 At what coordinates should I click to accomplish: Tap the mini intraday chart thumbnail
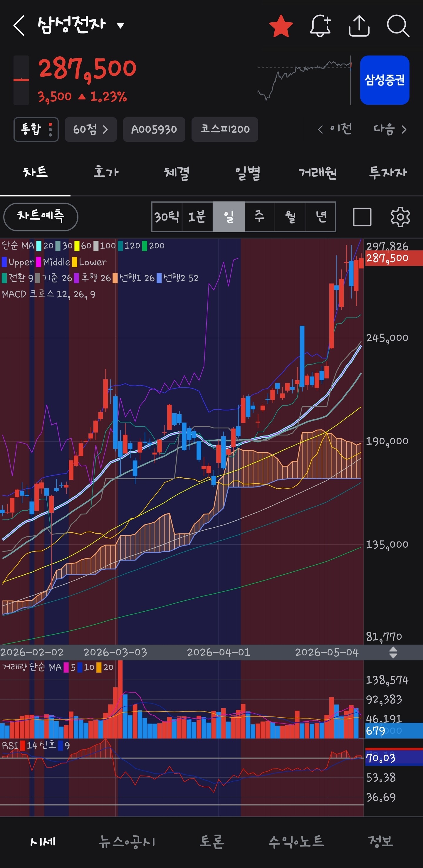tap(304, 80)
